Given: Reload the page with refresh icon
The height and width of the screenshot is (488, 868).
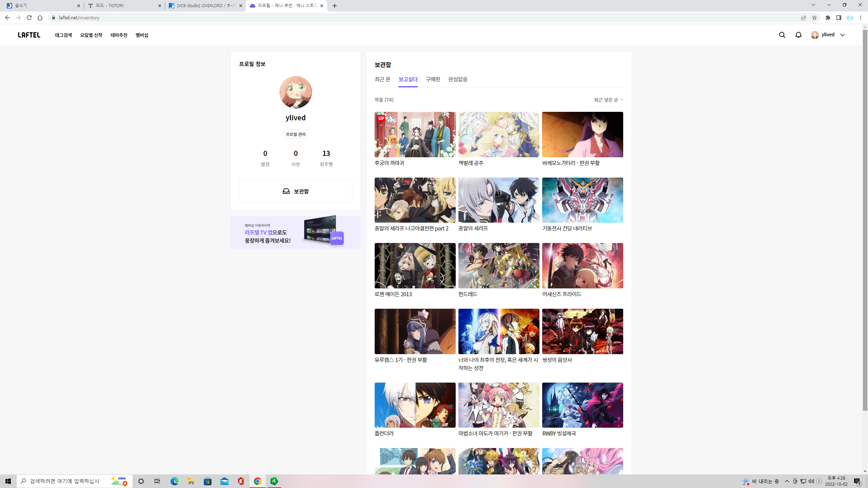Looking at the screenshot, I should point(29,18).
